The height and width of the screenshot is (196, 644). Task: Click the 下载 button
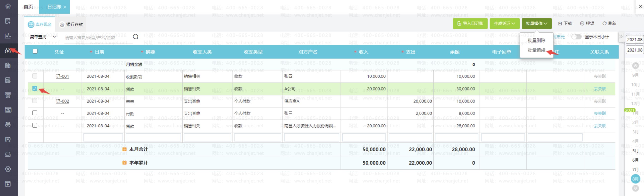(x=565, y=23)
